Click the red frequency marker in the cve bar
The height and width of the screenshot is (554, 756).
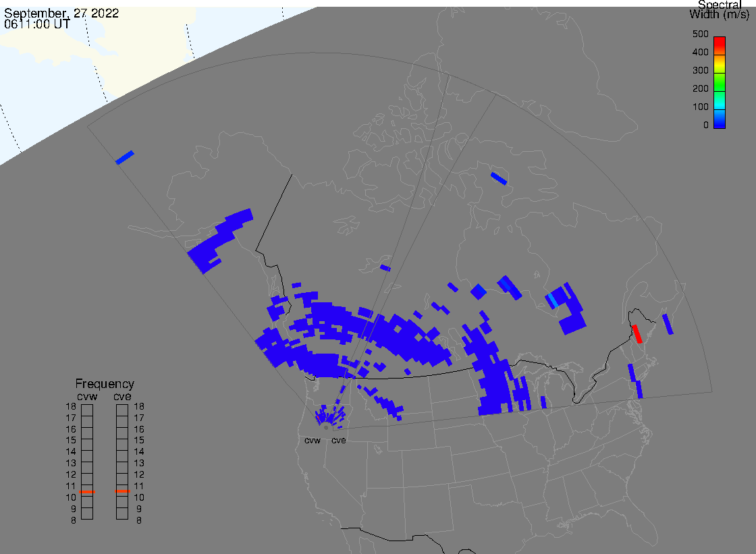[122, 491]
